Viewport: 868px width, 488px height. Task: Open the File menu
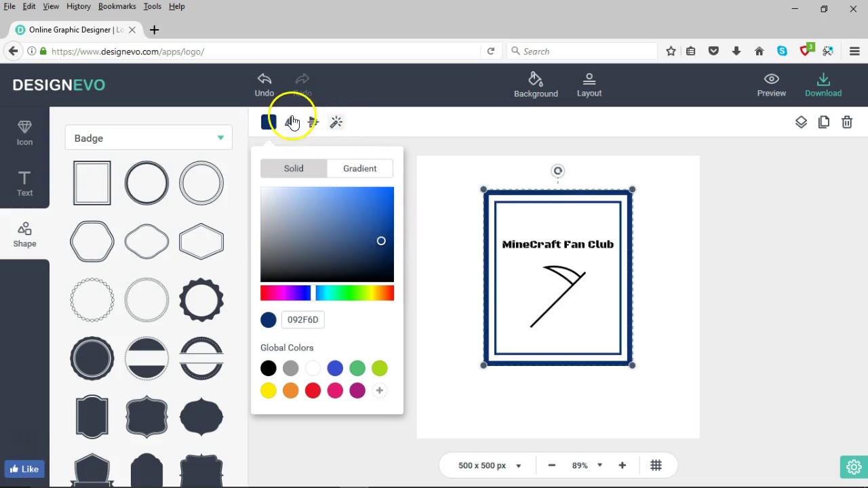coord(9,6)
